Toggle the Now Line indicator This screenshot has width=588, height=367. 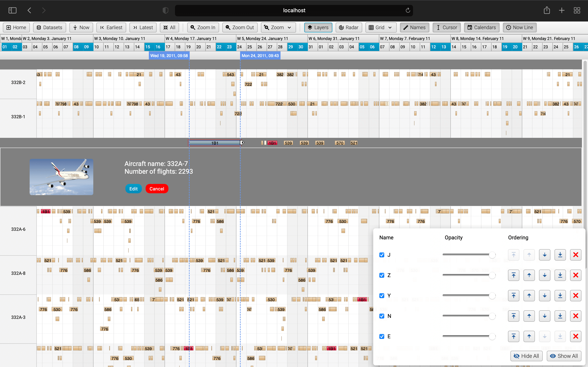(x=519, y=28)
